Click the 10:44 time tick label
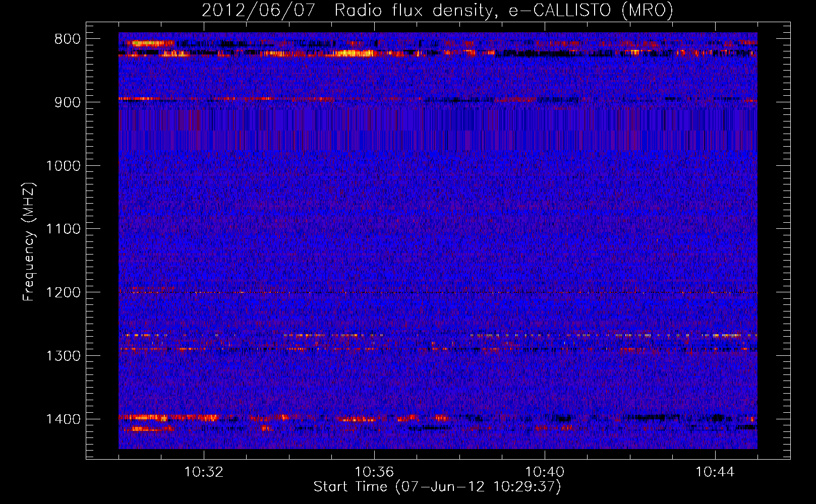Viewport: 816px width, 504px height. click(x=715, y=472)
